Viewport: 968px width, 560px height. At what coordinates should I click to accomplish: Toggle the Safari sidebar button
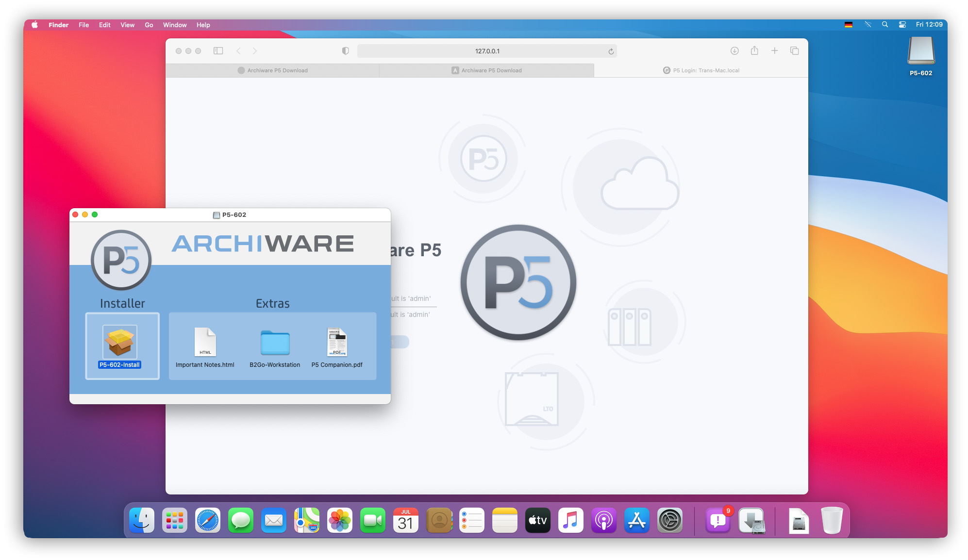(218, 51)
